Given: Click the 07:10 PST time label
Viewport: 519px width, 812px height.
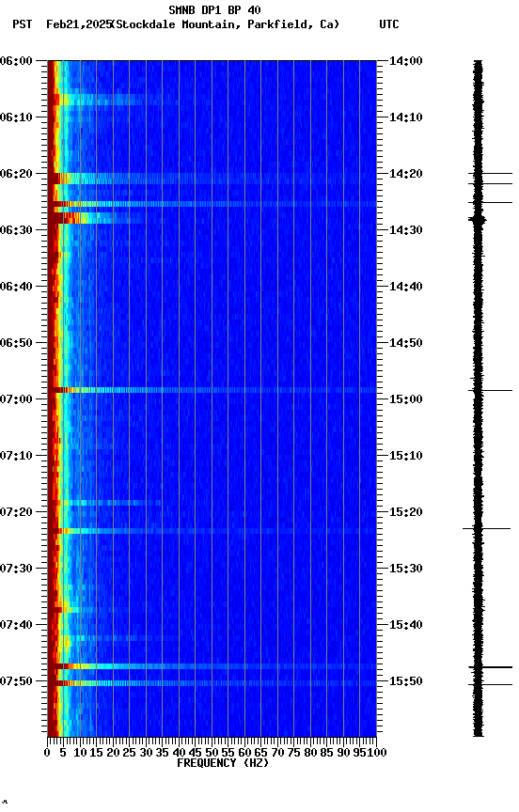Looking at the screenshot, I should 16,456.
